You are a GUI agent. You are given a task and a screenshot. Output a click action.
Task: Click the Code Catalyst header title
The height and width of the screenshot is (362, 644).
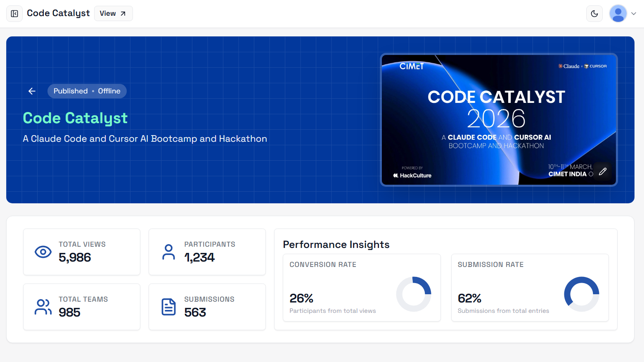point(58,13)
